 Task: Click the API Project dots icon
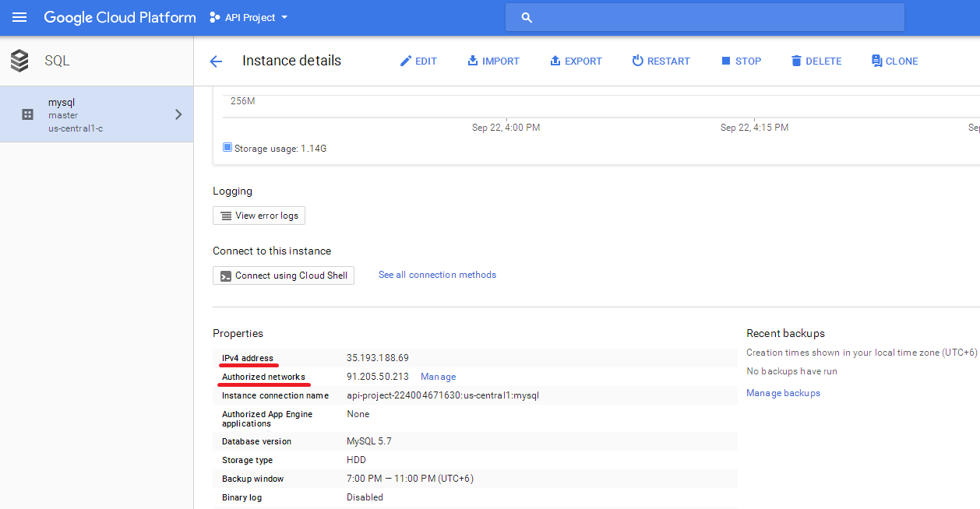(214, 17)
